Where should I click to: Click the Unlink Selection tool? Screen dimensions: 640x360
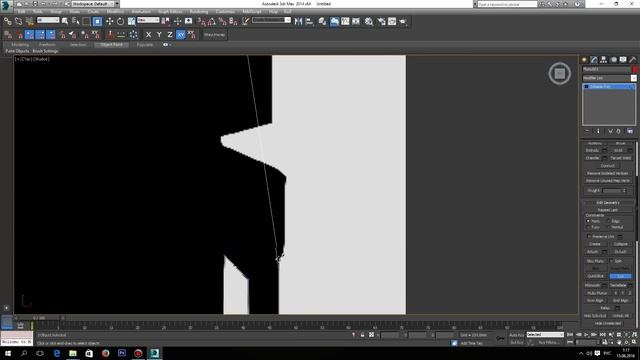tap(18, 21)
